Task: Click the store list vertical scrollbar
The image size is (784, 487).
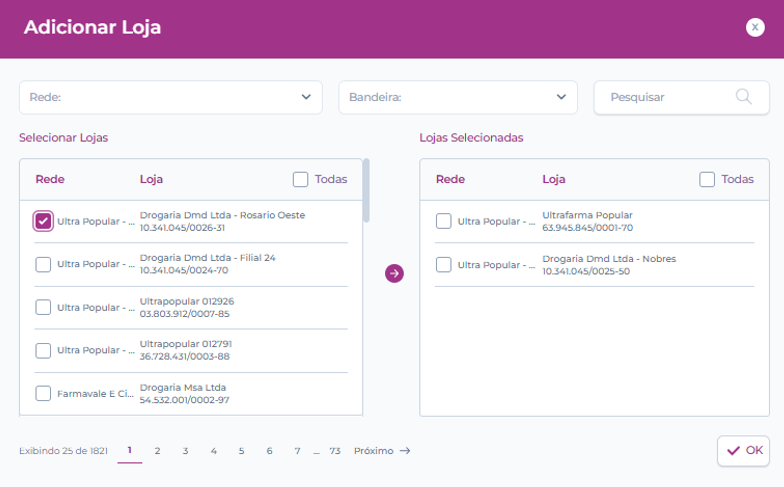Action: (366, 190)
